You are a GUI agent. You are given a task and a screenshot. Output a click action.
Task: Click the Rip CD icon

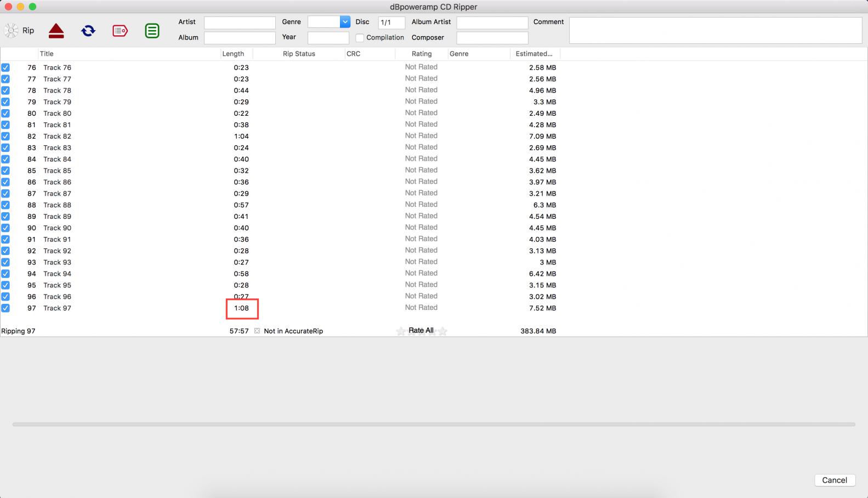[x=12, y=31]
